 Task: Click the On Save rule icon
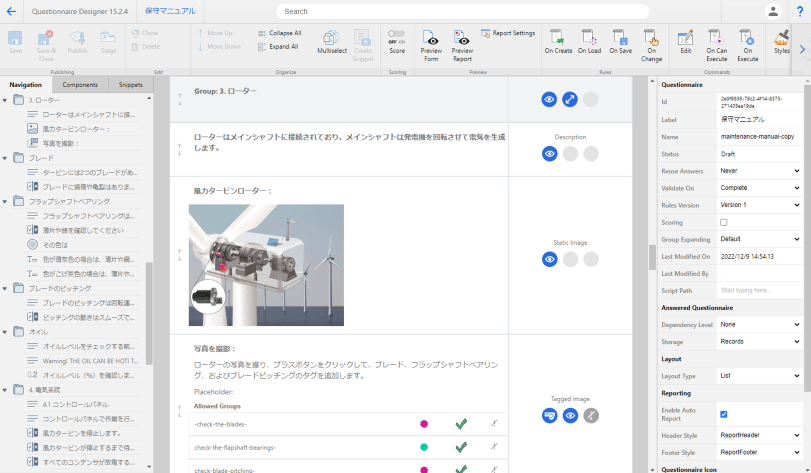coord(619,37)
